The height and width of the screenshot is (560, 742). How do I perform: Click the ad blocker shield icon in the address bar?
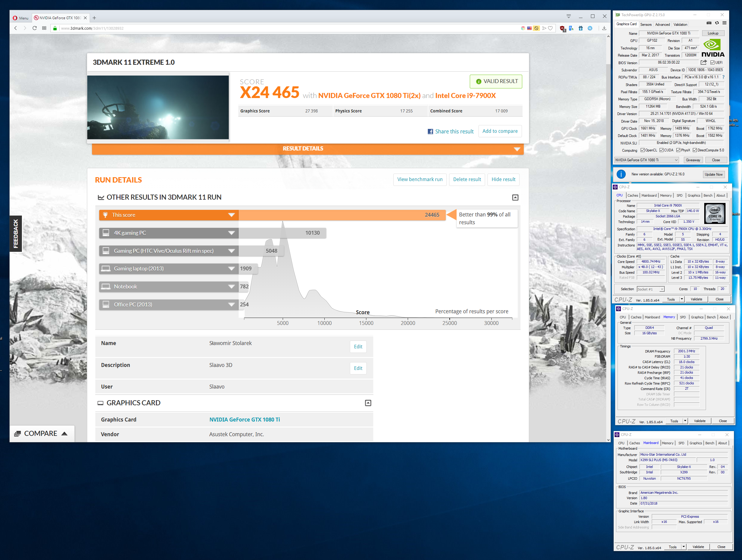point(536,28)
